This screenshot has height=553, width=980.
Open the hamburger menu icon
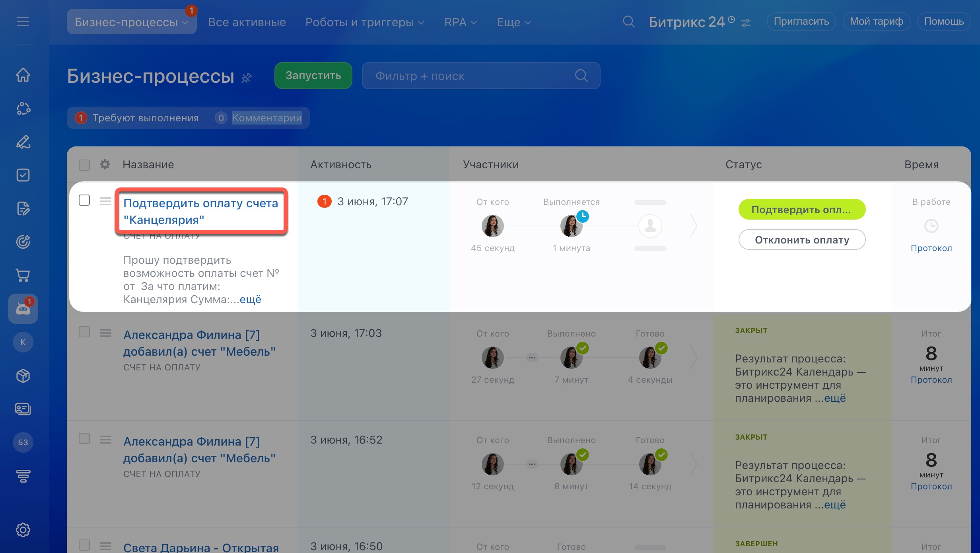tap(23, 21)
